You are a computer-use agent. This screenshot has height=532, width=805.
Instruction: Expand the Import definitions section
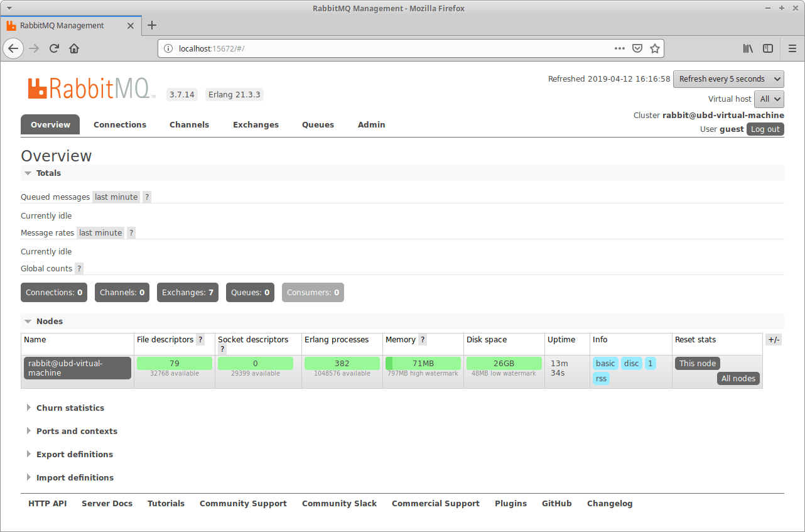click(x=75, y=477)
